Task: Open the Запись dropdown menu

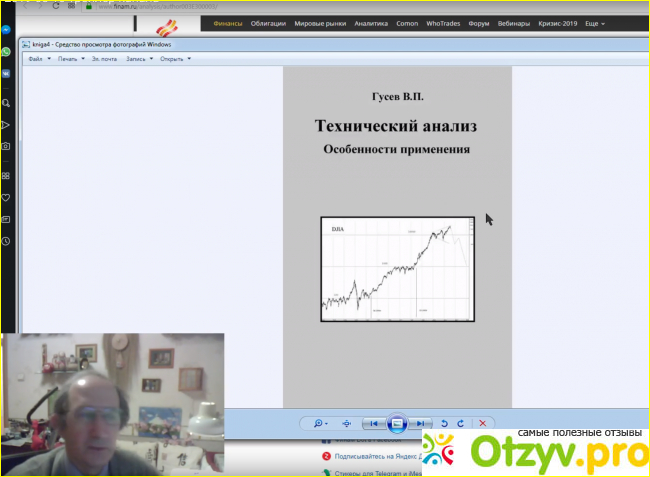Action: [138, 59]
